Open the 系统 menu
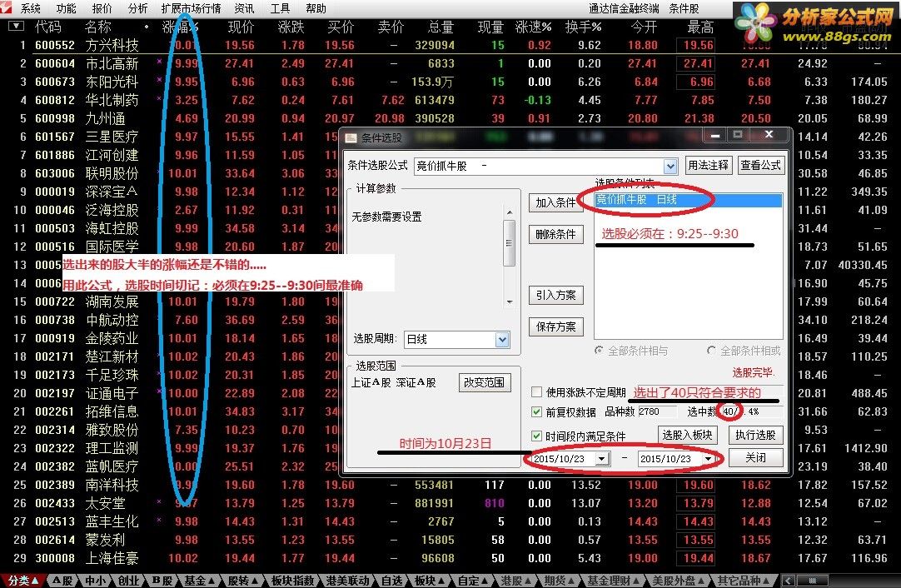This screenshot has height=588, width=901. [x=31, y=8]
